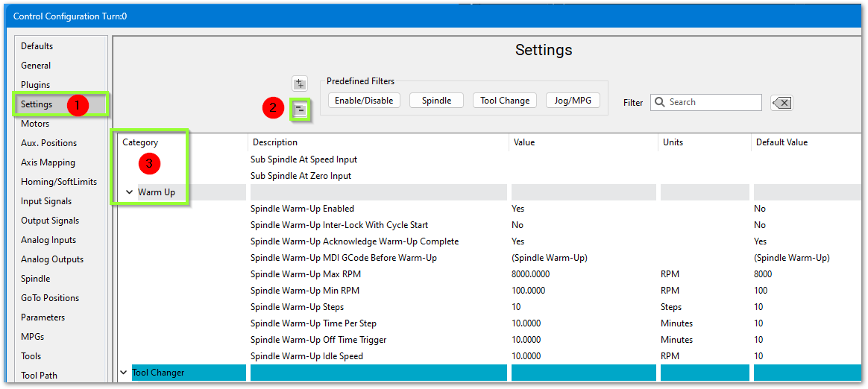
Task: Toggle Acknowledge Warm-Up Complete value Yes
Action: click(518, 241)
